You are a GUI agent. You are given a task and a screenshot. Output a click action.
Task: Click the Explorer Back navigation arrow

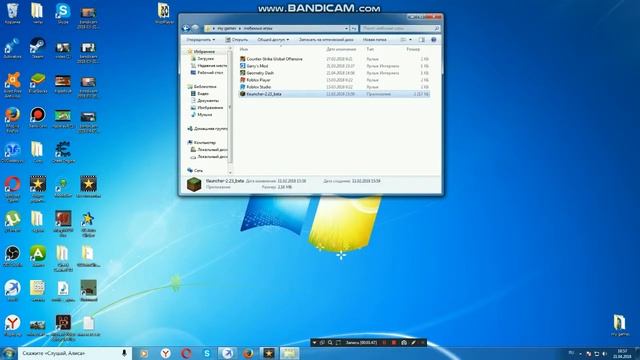pyautogui.click(x=186, y=28)
